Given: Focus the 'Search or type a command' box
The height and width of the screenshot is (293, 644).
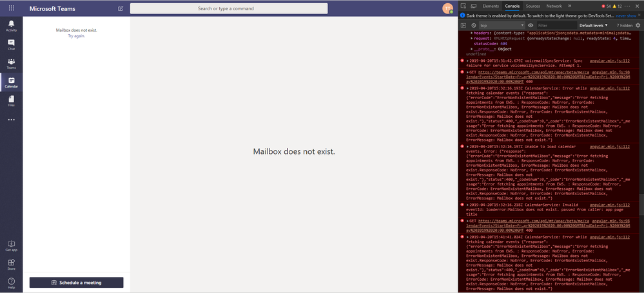Looking at the screenshot, I should coord(229,8).
